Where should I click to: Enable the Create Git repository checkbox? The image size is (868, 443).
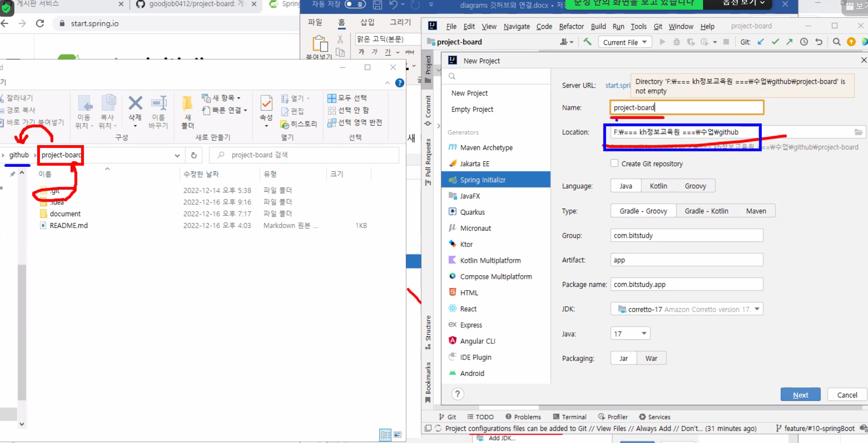[615, 163]
